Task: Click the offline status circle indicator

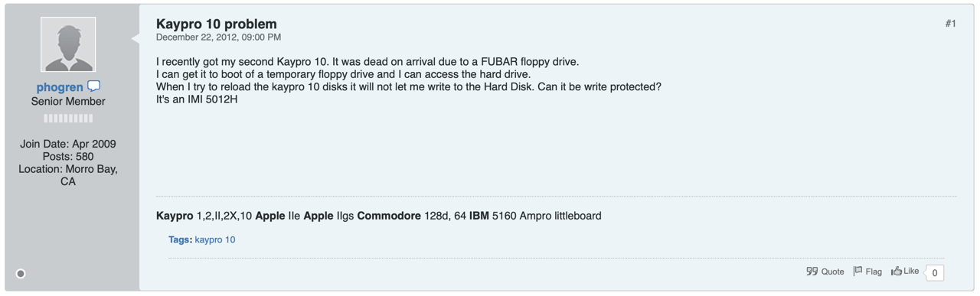Action: coord(21,273)
